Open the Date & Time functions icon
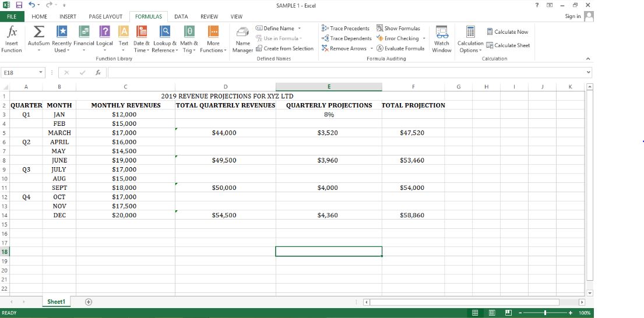644x318 pixels. tap(142, 32)
